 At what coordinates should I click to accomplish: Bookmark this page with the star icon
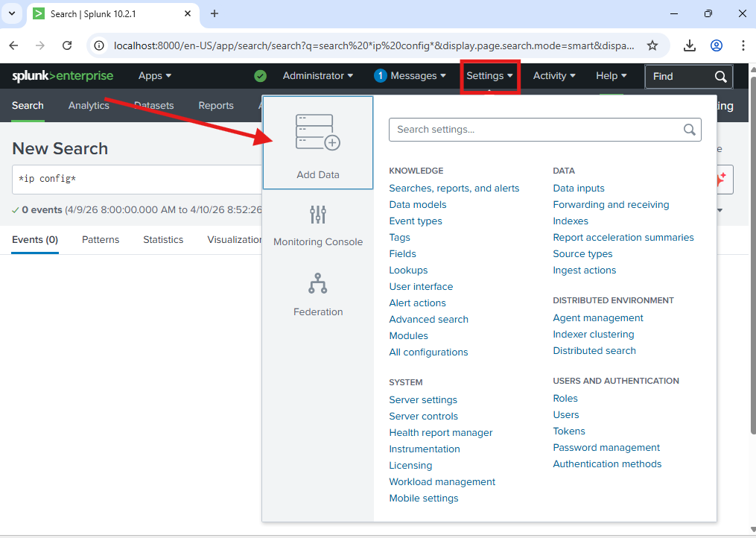click(652, 45)
